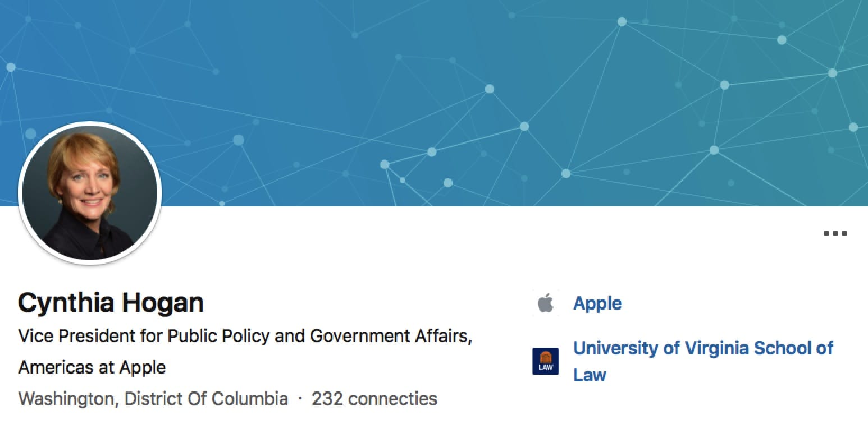Viewport: 868px width, 424px height.
Task: Open the Apple company link
Action: click(x=597, y=303)
